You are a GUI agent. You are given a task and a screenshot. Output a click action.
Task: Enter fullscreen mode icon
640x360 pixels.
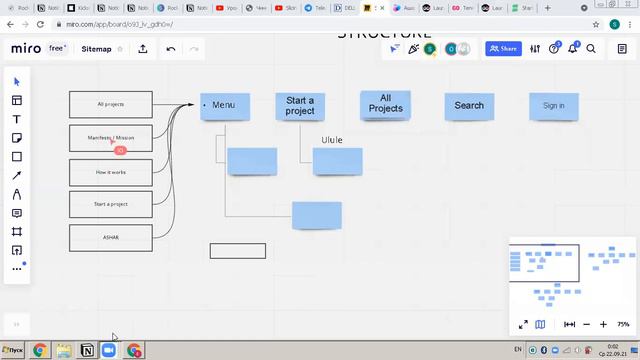coord(523,324)
